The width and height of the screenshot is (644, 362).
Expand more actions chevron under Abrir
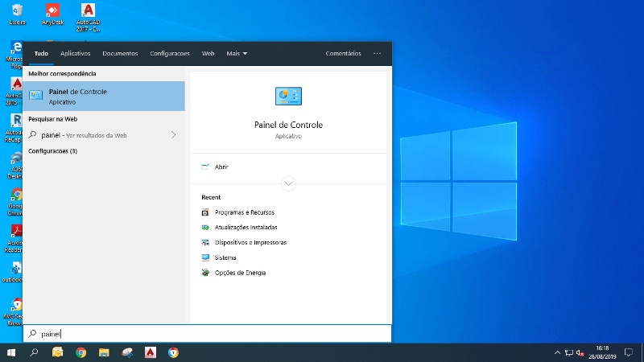pyautogui.click(x=288, y=183)
